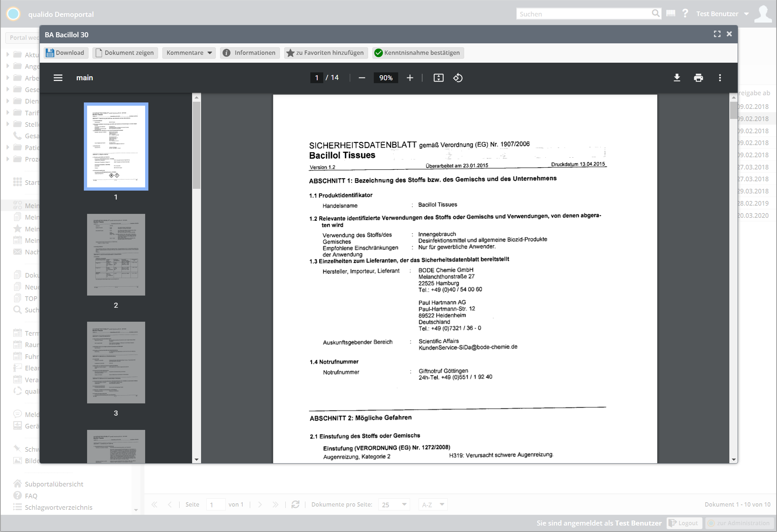Click scroll-down arrow of thumbnail panel
Screen dimensions: 777x532
[196, 460]
